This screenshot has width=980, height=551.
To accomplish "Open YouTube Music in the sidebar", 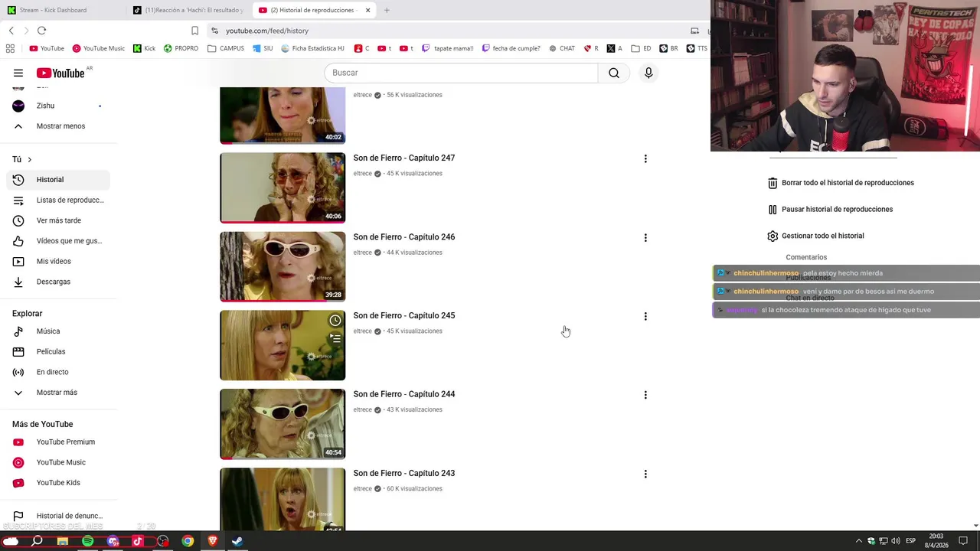I will (58, 462).
